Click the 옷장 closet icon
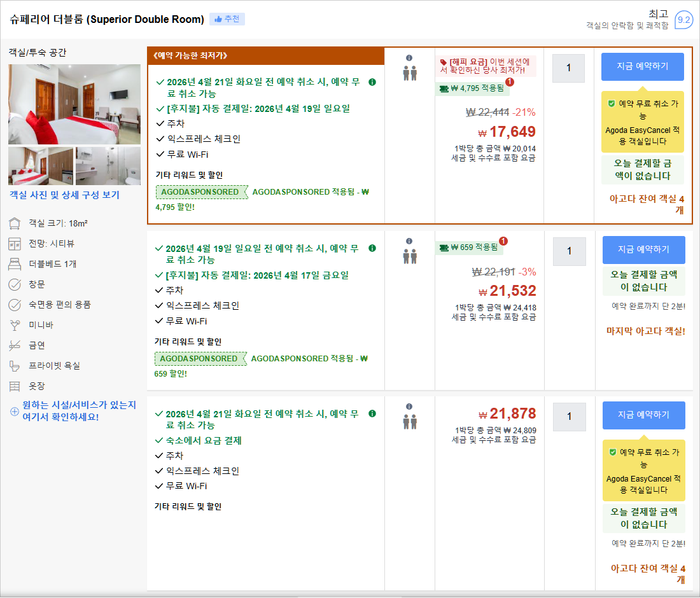 15,386
